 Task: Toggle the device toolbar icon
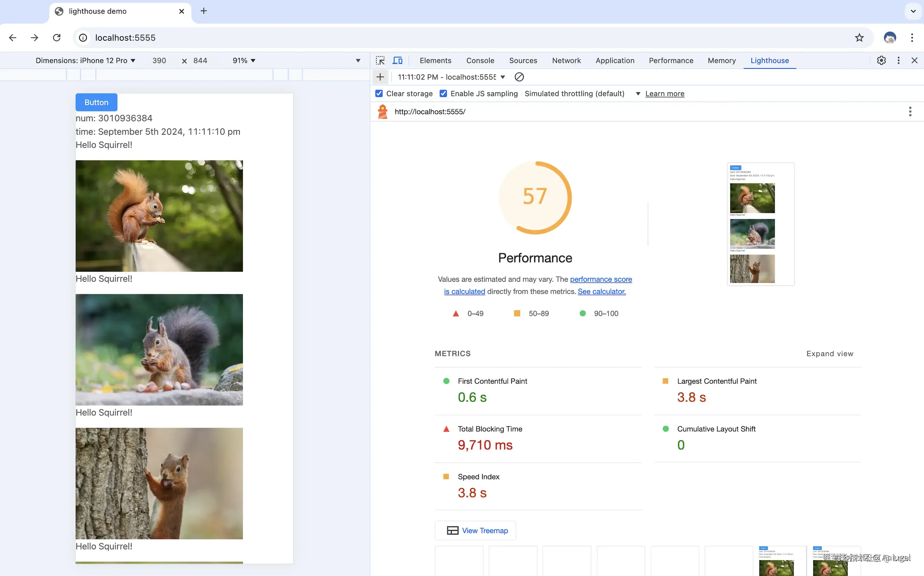point(397,60)
